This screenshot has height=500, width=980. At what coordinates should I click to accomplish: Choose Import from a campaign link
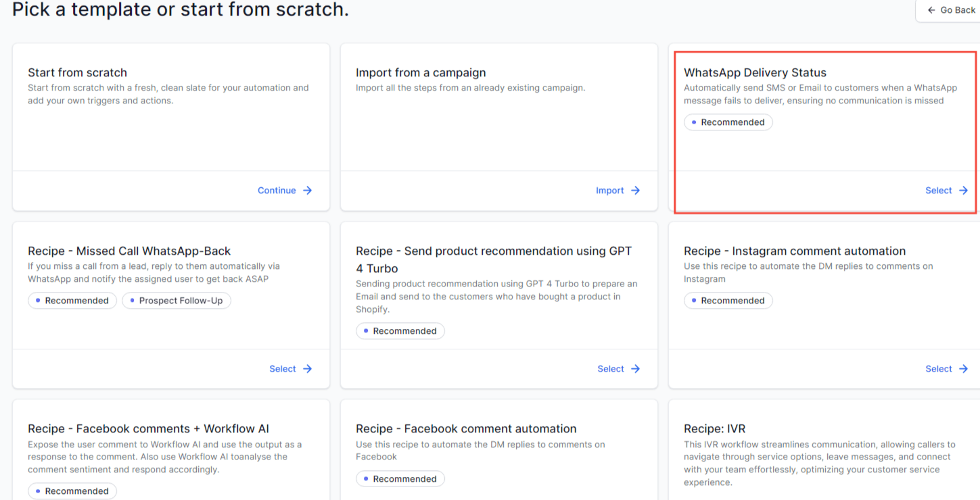coord(609,191)
